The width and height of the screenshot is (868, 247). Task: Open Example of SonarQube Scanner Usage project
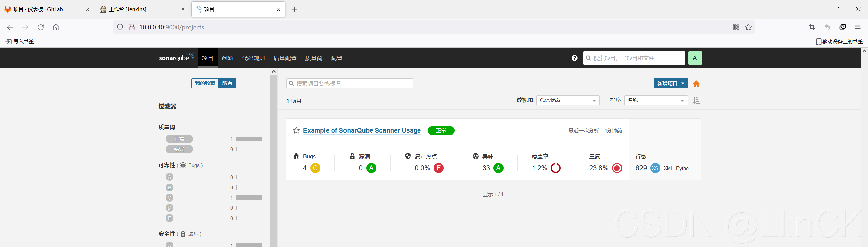point(362,130)
